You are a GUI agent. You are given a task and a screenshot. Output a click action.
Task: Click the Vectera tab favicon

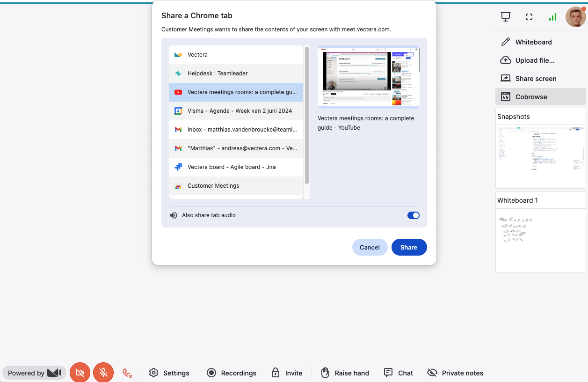pos(178,55)
